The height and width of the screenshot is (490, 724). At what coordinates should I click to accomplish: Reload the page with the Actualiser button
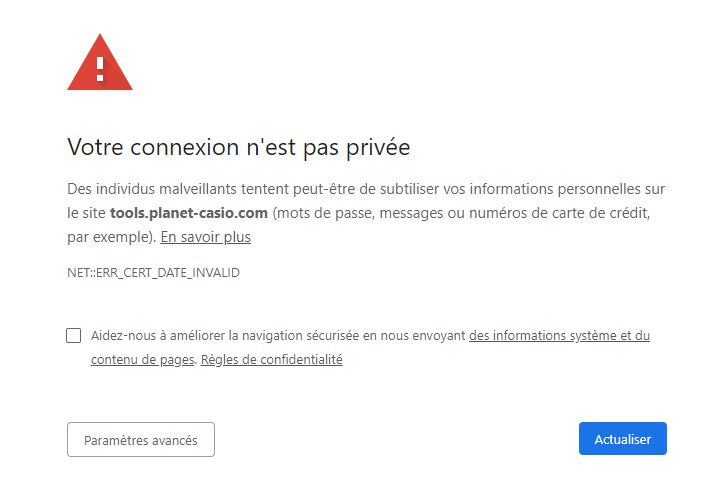click(622, 439)
